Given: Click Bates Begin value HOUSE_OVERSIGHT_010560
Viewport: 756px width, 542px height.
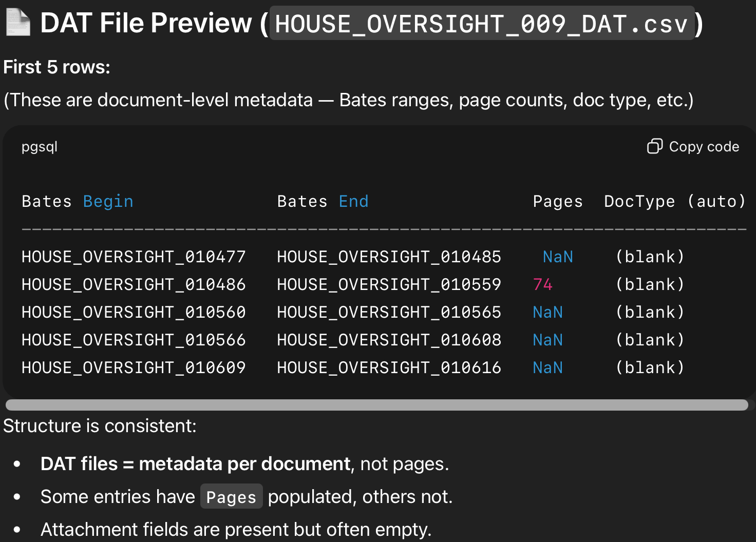Looking at the screenshot, I should 134,312.
